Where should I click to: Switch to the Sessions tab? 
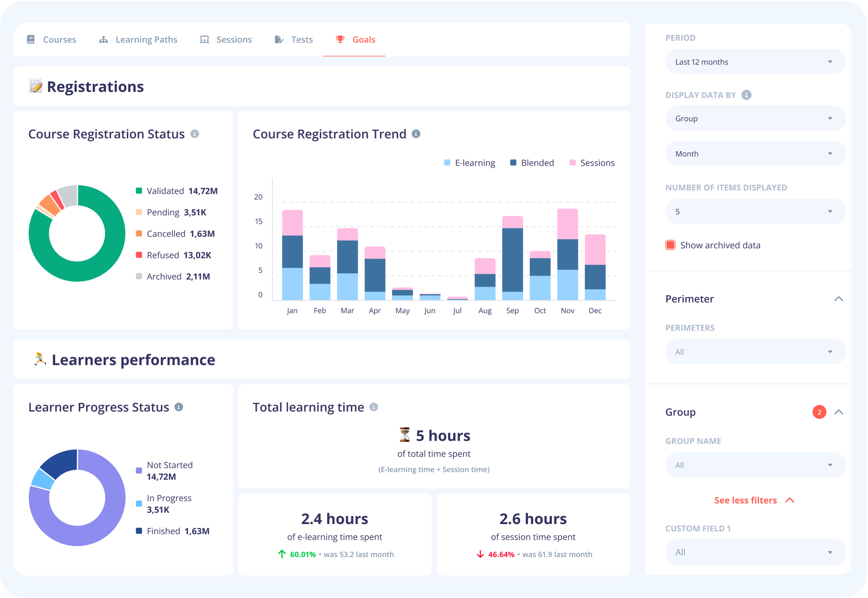pyautogui.click(x=233, y=39)
